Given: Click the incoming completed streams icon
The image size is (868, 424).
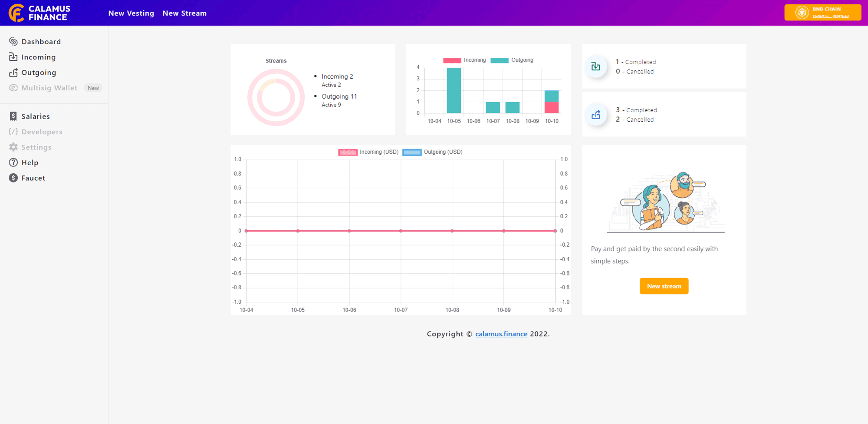Looking at the screenshot, I should click(596, 66).
